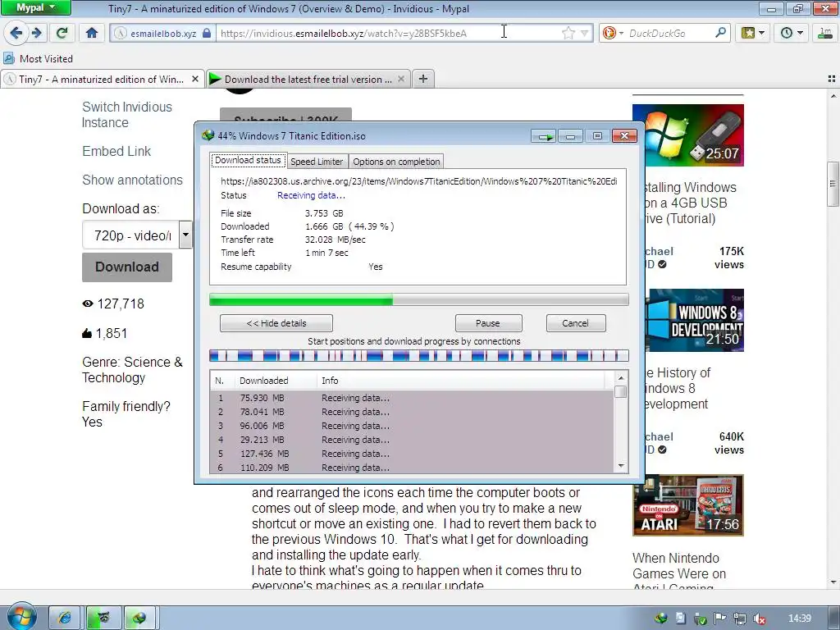
Task: Cancel the ISO download
Action: coord(575,323)
